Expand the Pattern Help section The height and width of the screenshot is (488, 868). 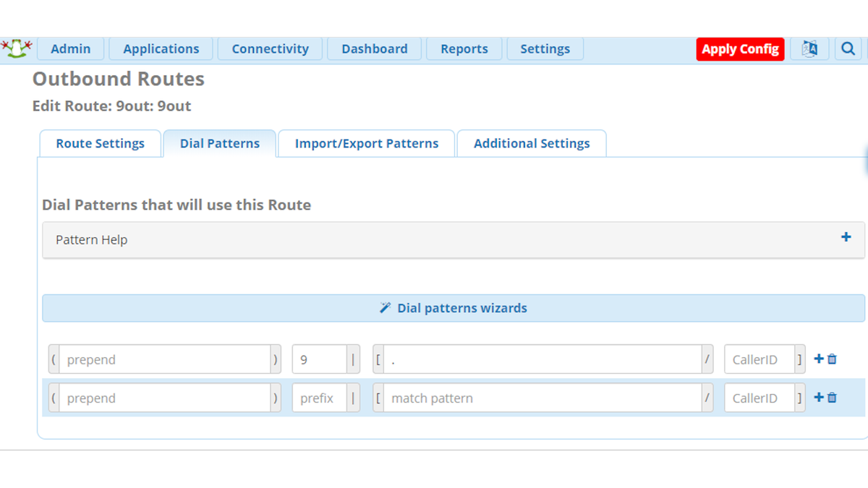(x=845, y=236)
